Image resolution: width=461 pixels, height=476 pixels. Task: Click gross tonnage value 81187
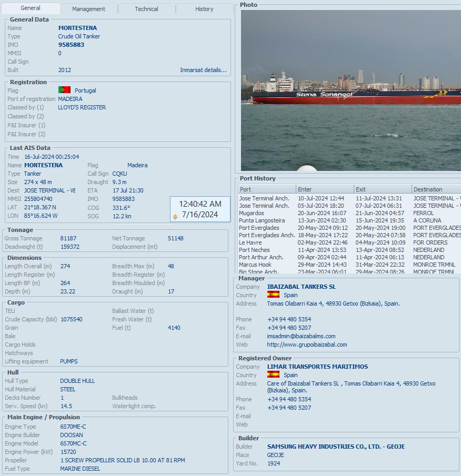coord(68,238)
